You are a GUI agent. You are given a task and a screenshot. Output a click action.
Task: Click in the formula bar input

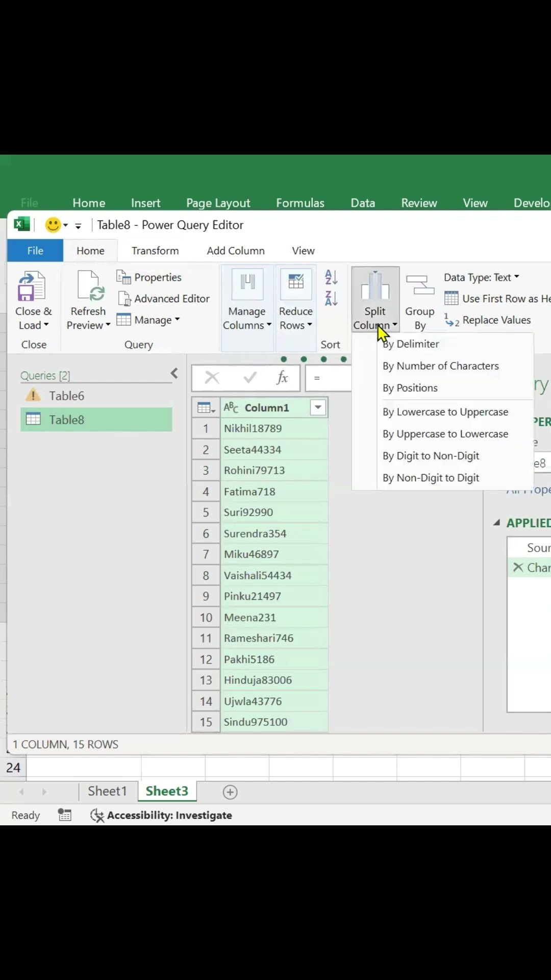click(328, 378)
